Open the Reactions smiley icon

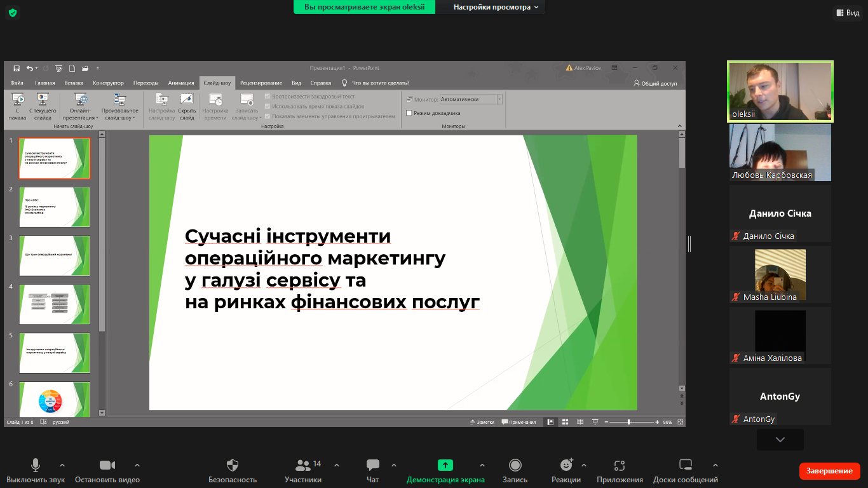coord(566,466)
